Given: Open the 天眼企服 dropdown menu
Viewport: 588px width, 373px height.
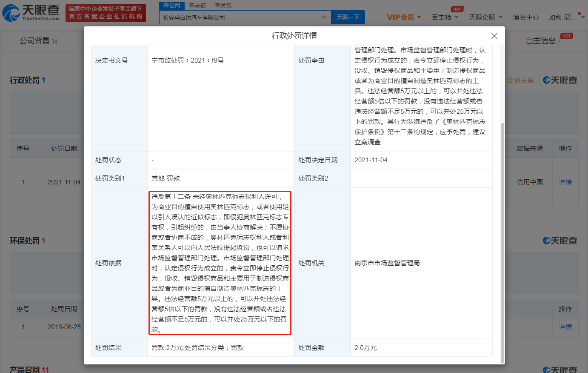Looking at the screenshot, I should (x=485, y=17).
